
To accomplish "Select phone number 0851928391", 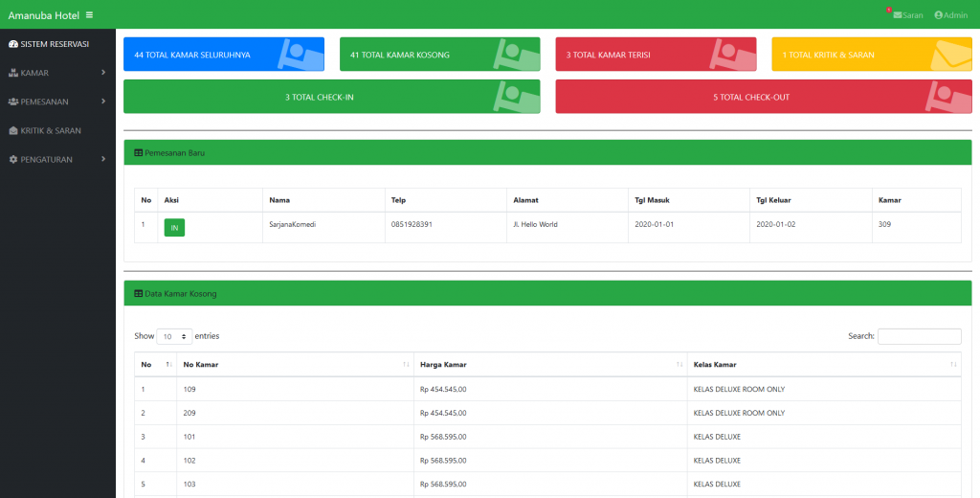I will (412, 224).
